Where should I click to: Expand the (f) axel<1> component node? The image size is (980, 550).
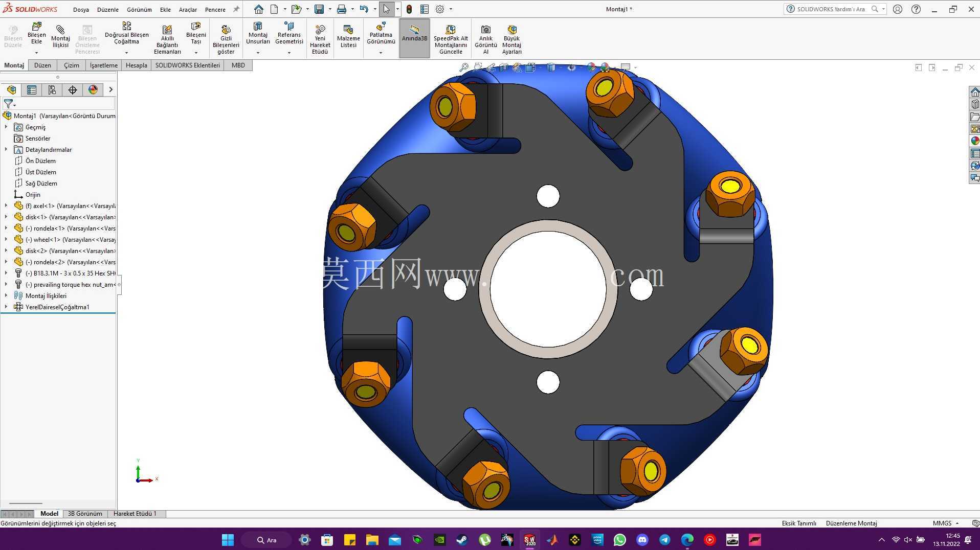(6, 205)
